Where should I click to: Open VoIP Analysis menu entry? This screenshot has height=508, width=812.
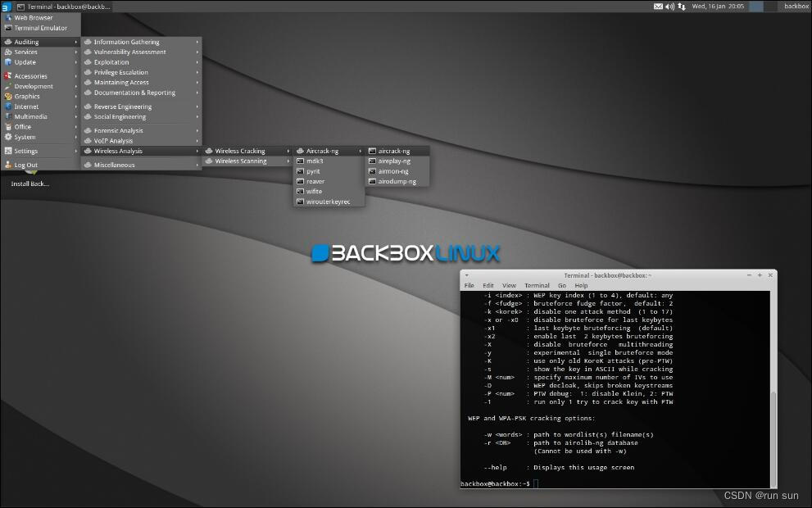[142, 141]
